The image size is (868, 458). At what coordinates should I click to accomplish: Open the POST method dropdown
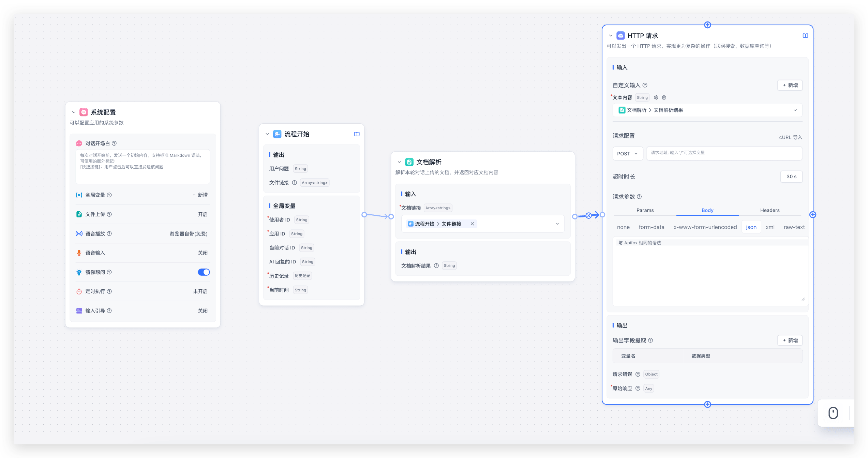[627, 154]
